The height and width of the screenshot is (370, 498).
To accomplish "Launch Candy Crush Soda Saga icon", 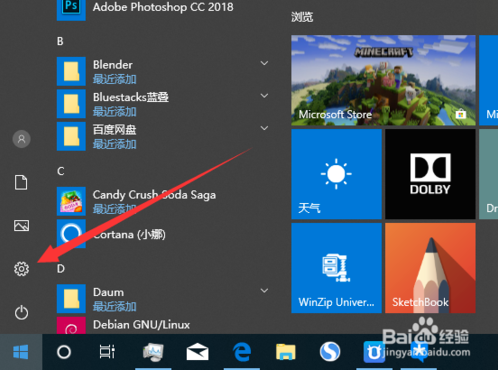I will [x=71, y=201].
